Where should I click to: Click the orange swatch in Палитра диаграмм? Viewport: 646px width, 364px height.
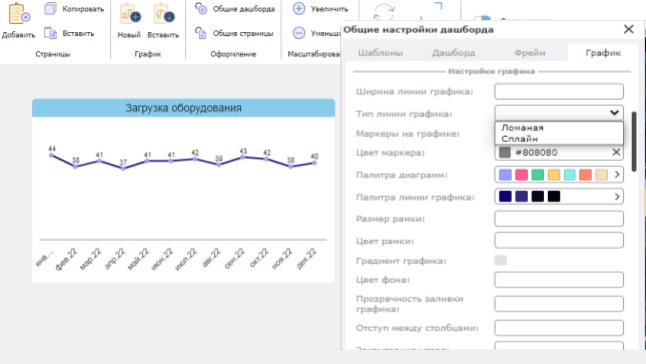click(x=554, y=175)
